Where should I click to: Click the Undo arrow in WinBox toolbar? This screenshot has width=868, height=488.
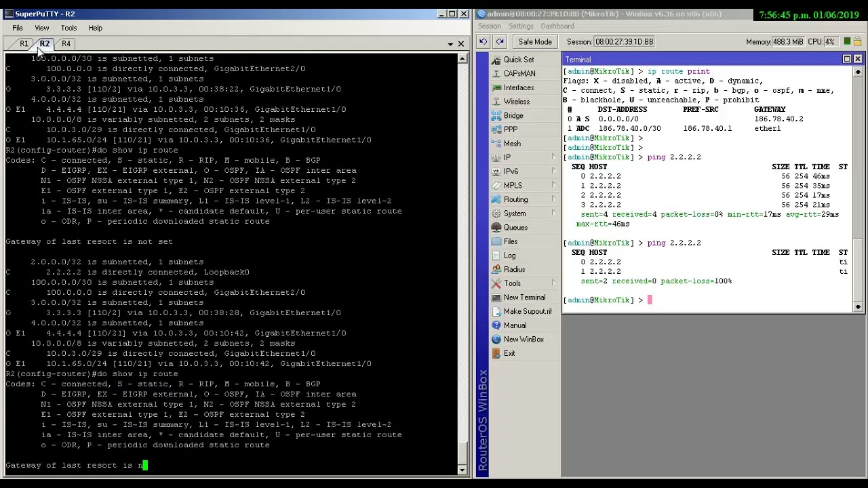point(484,42)
